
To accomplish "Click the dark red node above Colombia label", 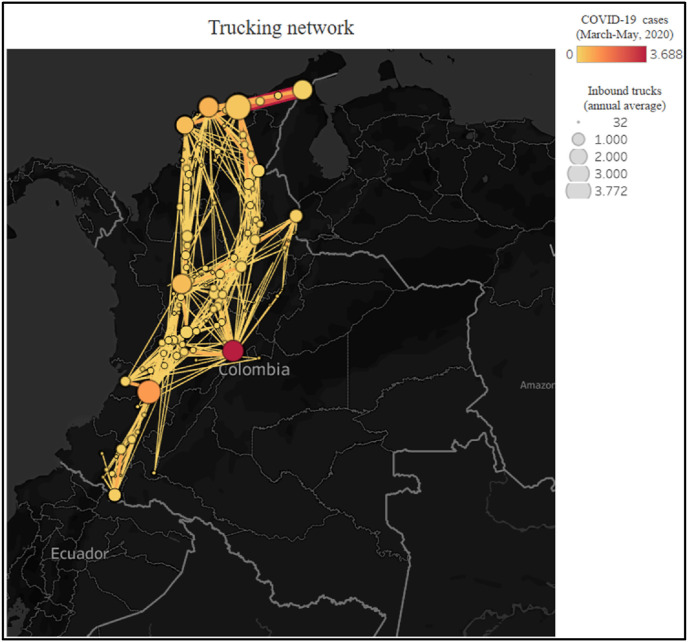I will pyautogui.click(x=233, y=351).
